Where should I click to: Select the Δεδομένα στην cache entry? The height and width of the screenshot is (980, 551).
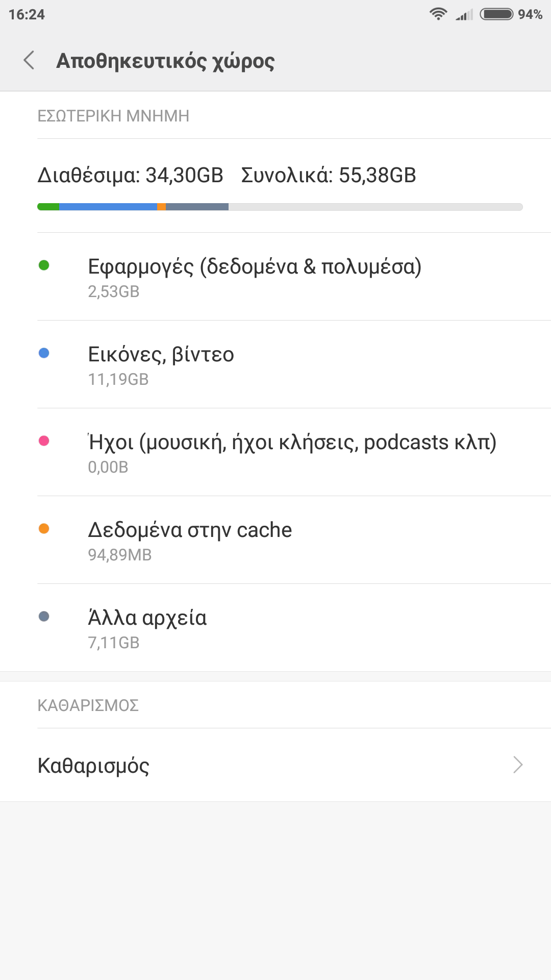coord(190,540)
